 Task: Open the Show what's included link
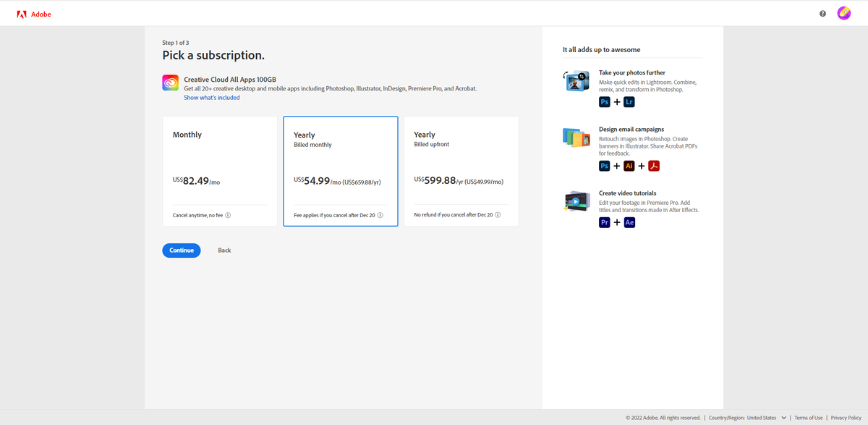coord(212,98)
